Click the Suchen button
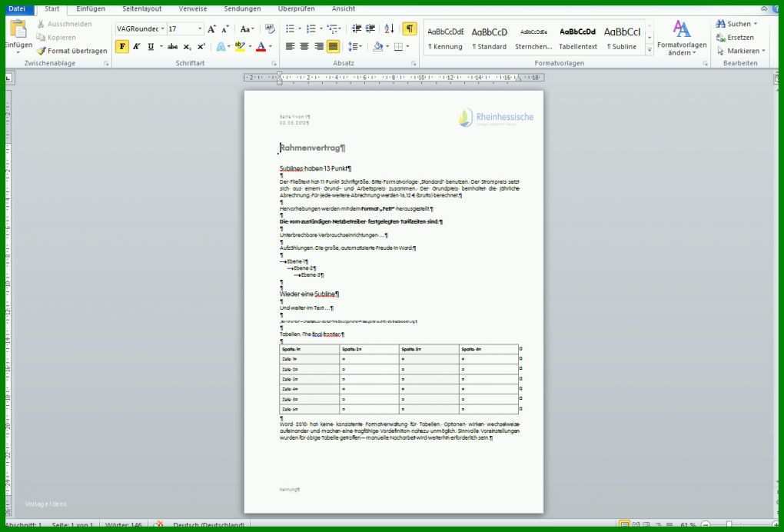Viewport: 784px width, 532px height. click(x=736, y=24)
